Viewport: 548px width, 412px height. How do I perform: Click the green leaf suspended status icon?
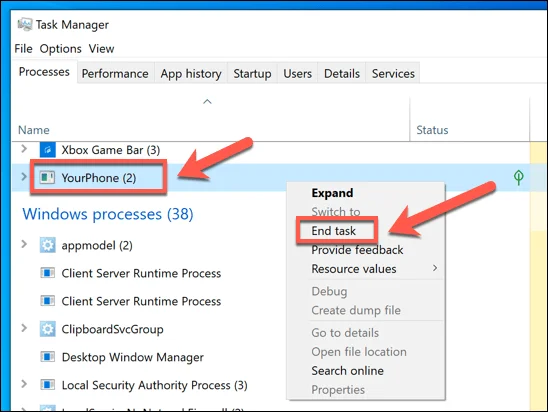point(519,178)
